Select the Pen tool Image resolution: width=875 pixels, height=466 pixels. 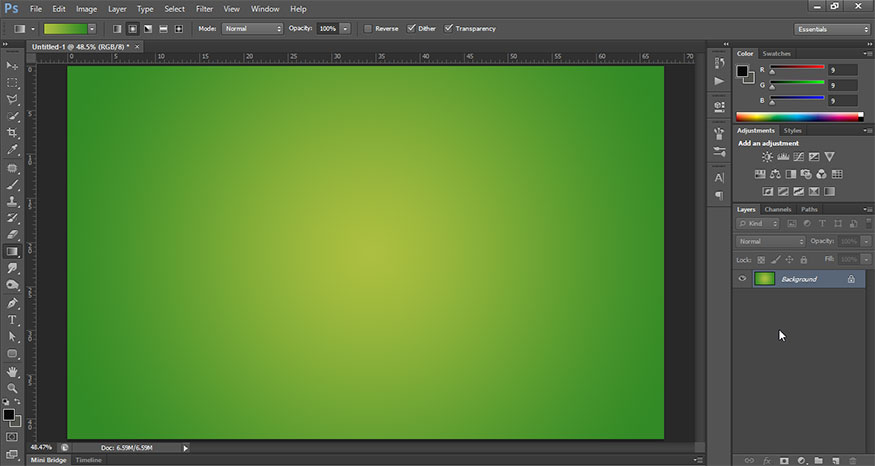pyautogui.click(x=12, y=304)
